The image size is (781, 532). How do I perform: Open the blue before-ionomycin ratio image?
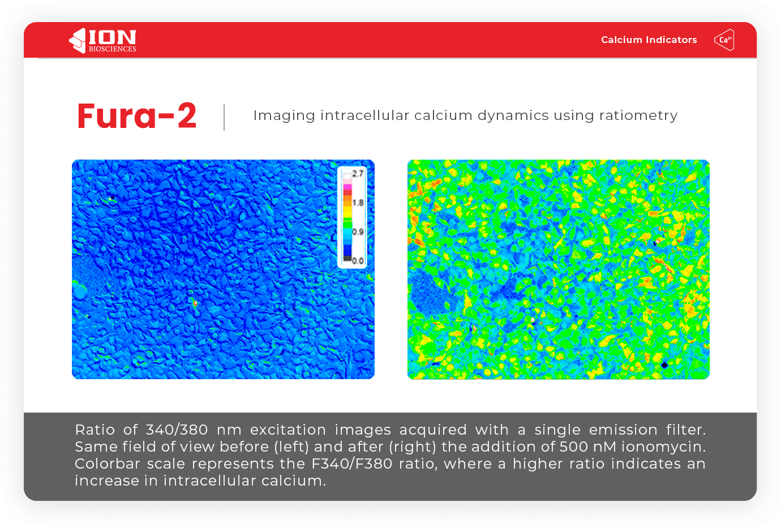[x=223, y=269]
